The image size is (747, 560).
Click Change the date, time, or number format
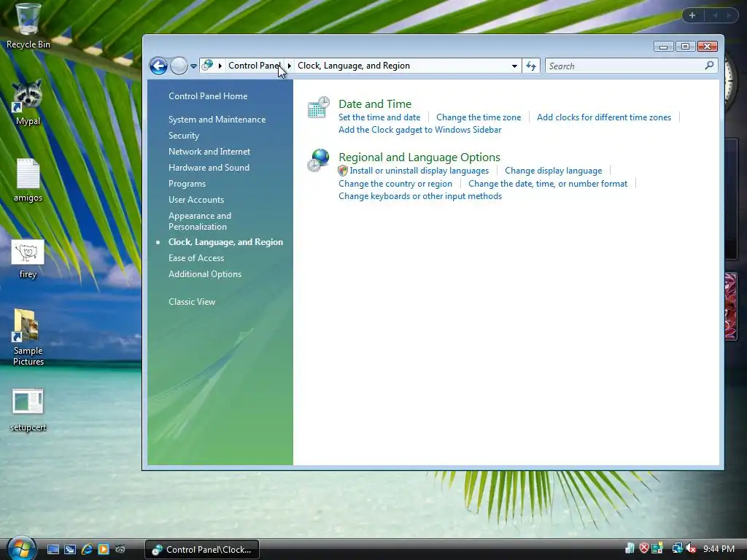pyautogui.click(x=548, y=183)
